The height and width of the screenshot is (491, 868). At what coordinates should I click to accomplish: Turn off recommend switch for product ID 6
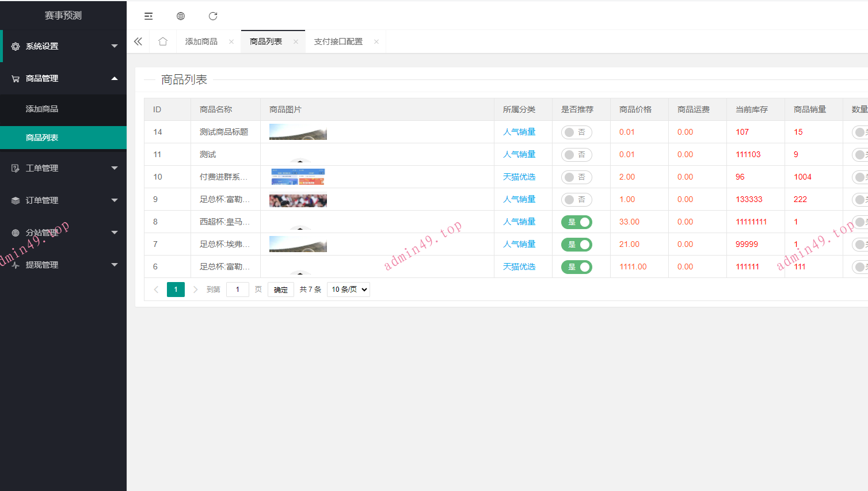576,267
